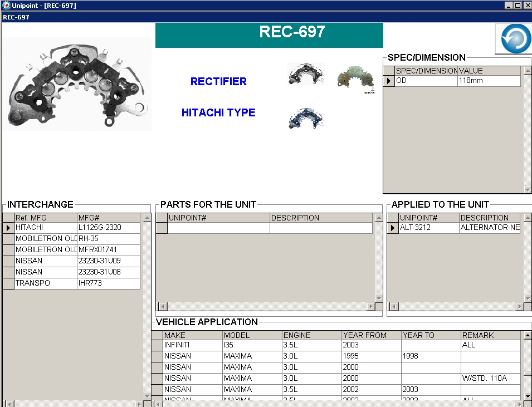532x407 pixels.
Task: Click the ALT-3212 unipoint number cell
Action: coord(428,228)
